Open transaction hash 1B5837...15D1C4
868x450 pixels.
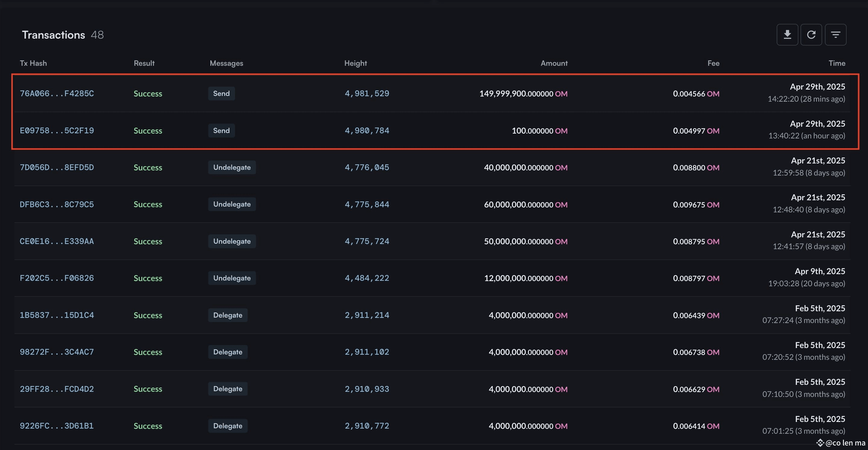(57, 315)
